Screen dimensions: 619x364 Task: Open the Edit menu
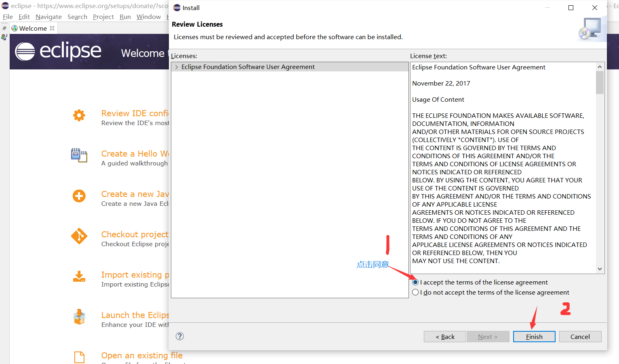click(24, 17)
